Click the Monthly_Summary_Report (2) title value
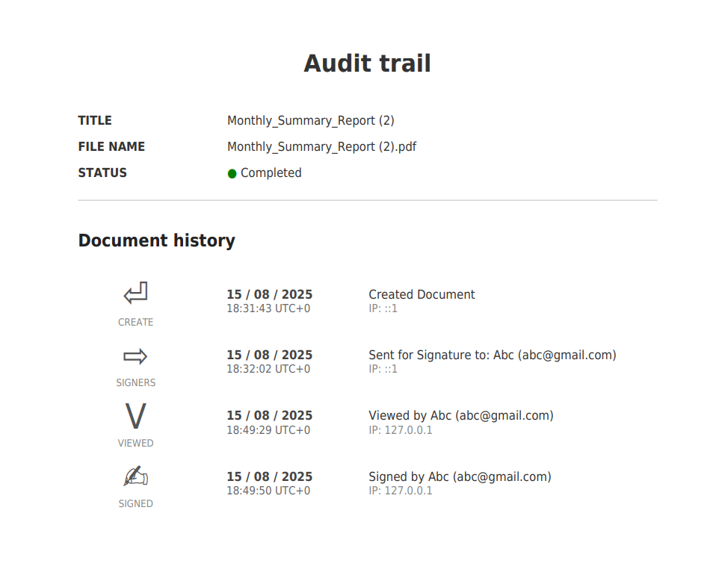Image resolution: width=728 pixels, height=587 pixels. click(310, 120)
